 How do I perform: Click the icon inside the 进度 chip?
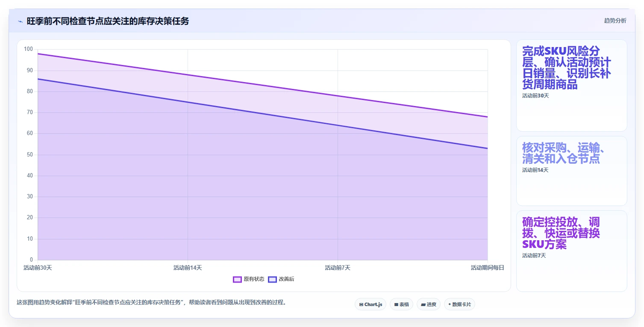click(x=423, y=305)
